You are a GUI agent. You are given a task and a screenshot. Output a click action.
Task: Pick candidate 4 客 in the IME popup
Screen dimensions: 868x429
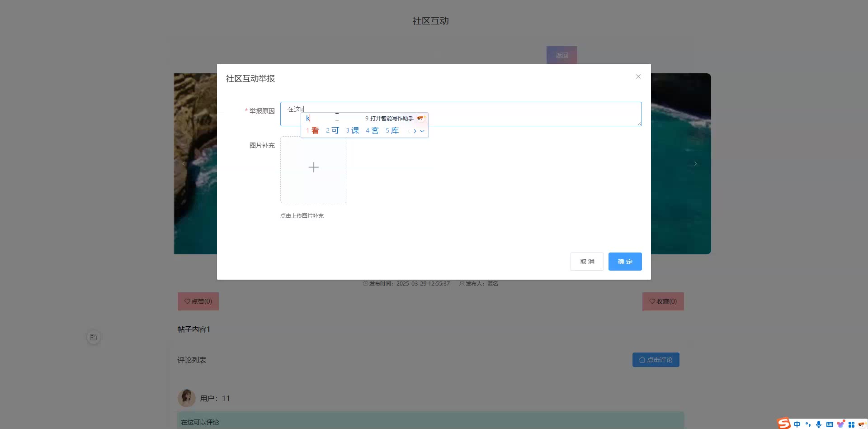(372, 131)
